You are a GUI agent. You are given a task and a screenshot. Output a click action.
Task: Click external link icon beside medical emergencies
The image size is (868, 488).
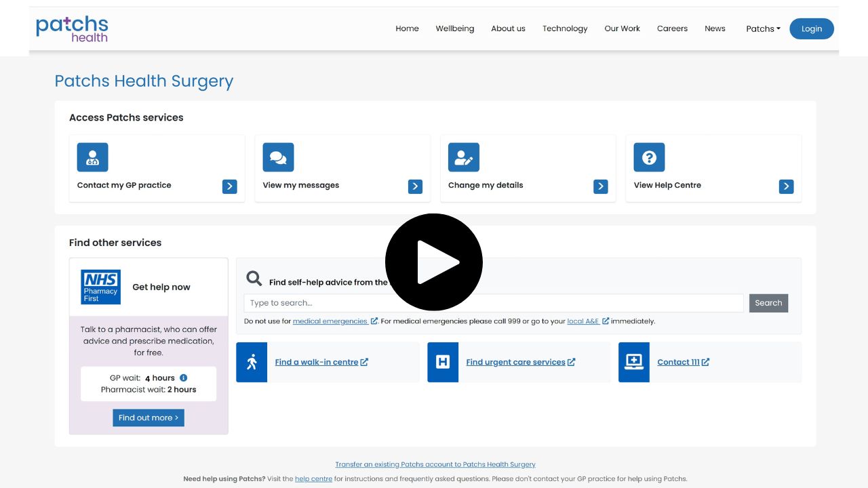pos(374,321)
